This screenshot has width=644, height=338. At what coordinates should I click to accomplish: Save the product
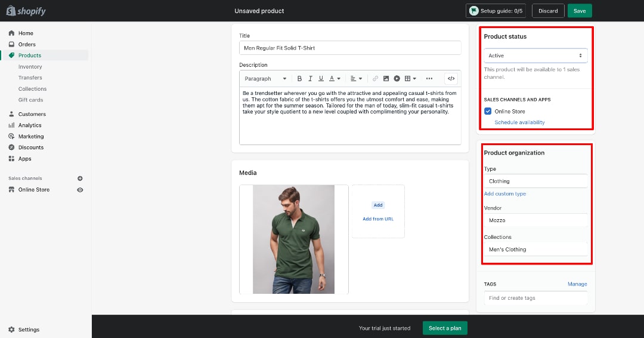pos(580,11)
